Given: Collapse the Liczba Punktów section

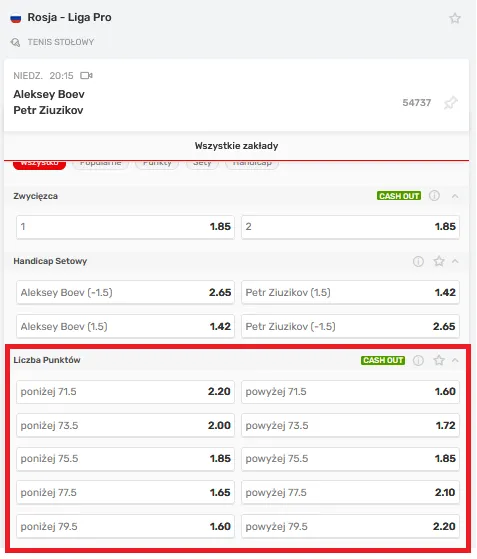Looking at the screenshot, I should 455,360.
